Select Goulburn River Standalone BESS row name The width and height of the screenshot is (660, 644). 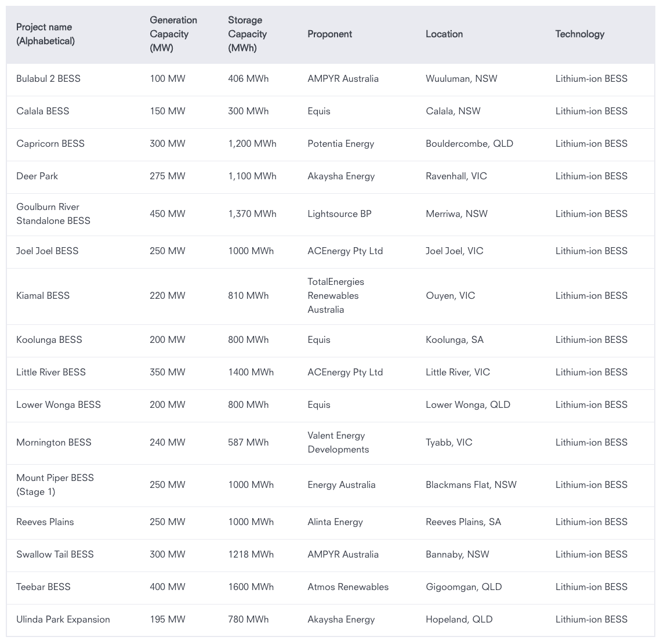pos(53,214)
